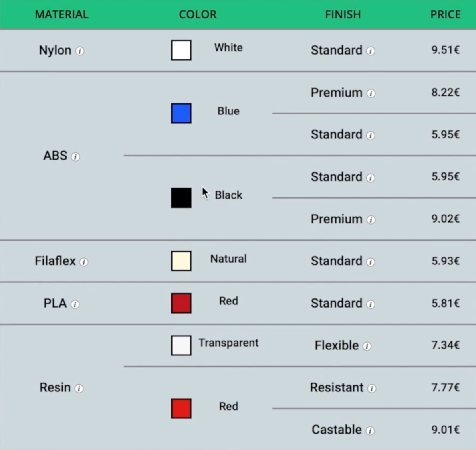Click the Resistant finish info icon

tap(372, 389)
